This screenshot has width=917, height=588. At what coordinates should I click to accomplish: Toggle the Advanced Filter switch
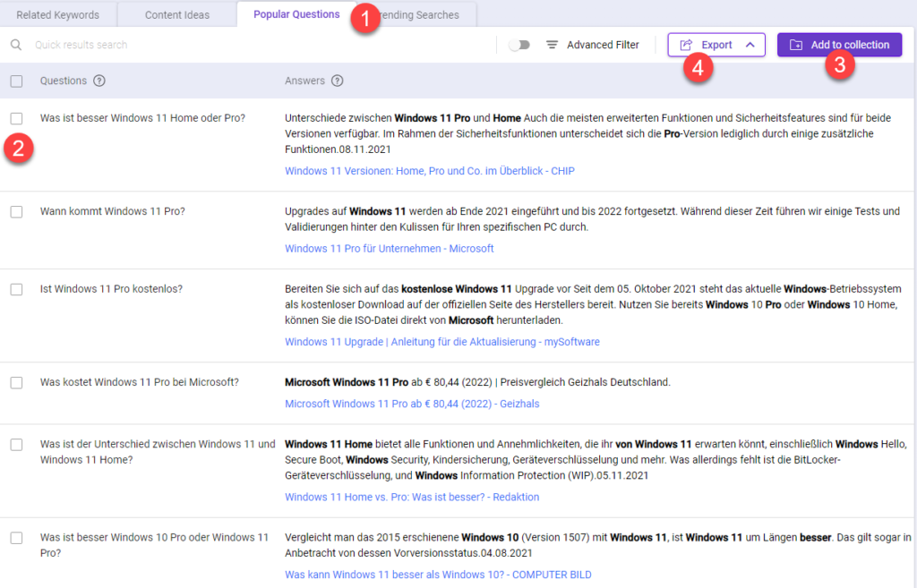[x=518, y=45]
